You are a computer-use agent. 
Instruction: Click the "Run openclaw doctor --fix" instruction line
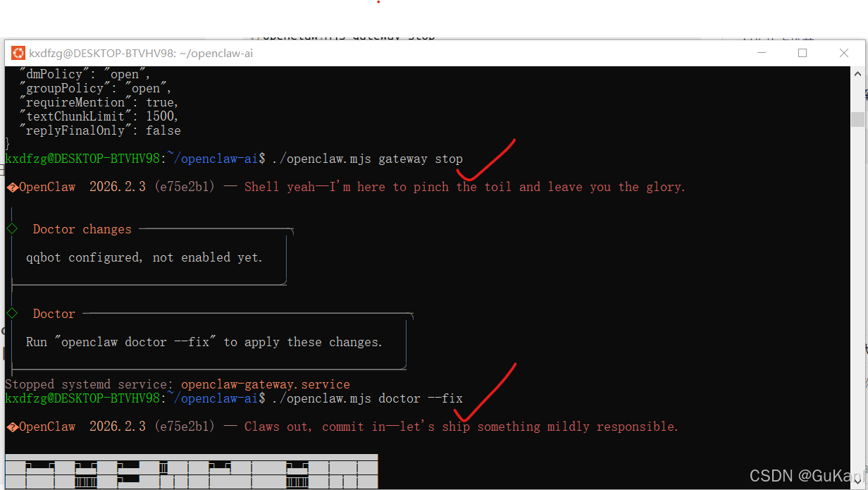click(x=204, y=342)
